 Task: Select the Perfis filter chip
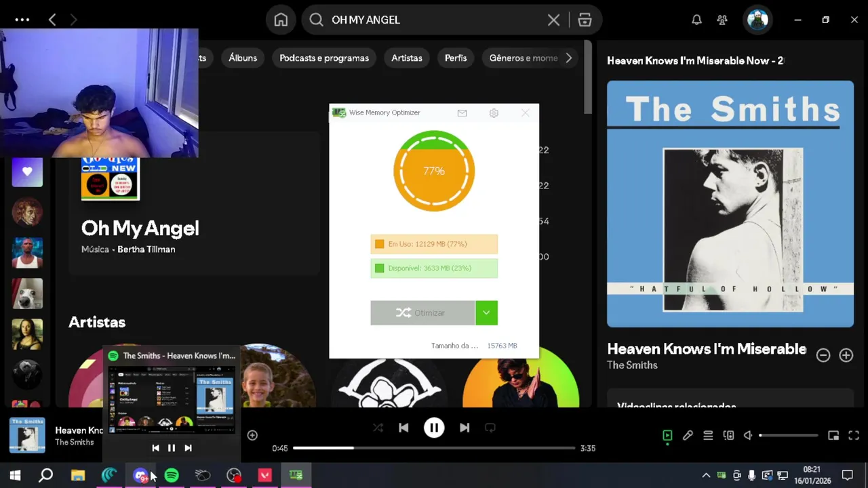pos(456,58)
